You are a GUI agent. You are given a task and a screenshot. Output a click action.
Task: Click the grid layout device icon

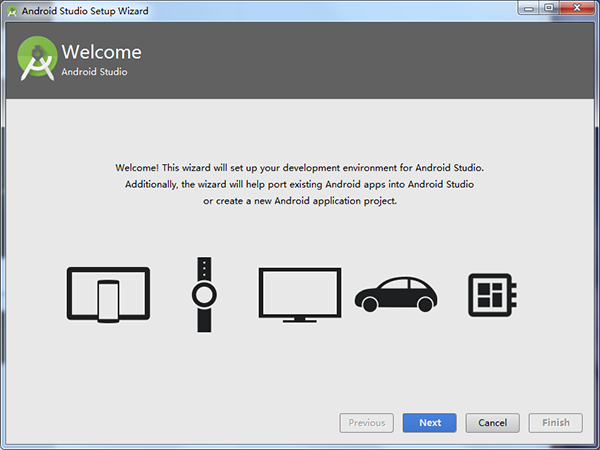coord(490,294)
